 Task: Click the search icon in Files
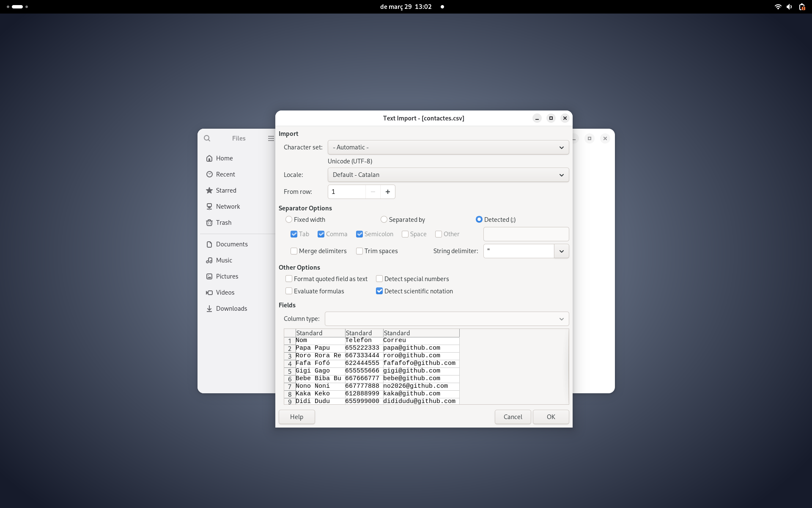coord(207,138)
